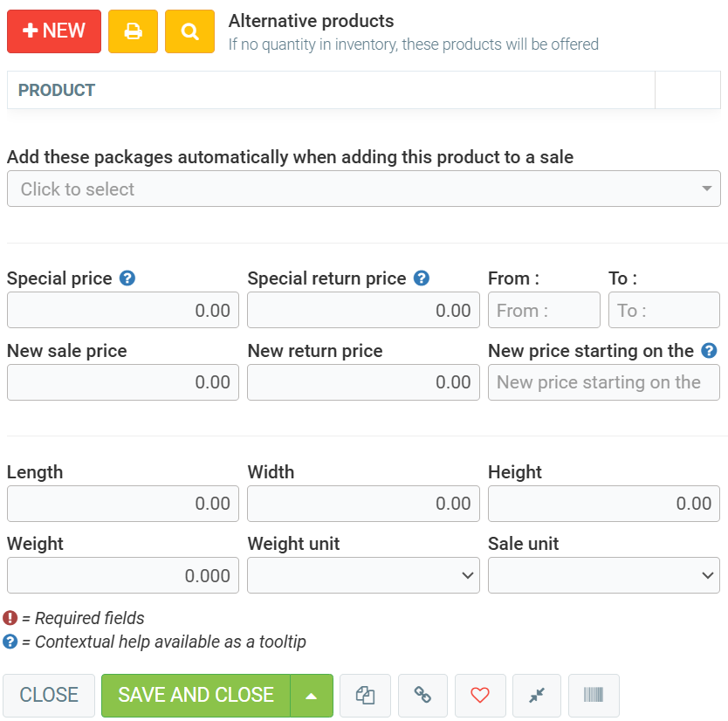The height and width of the screenshot is (721, 728).
Task: Click the barcode icon button
Action: click(594, 695)
